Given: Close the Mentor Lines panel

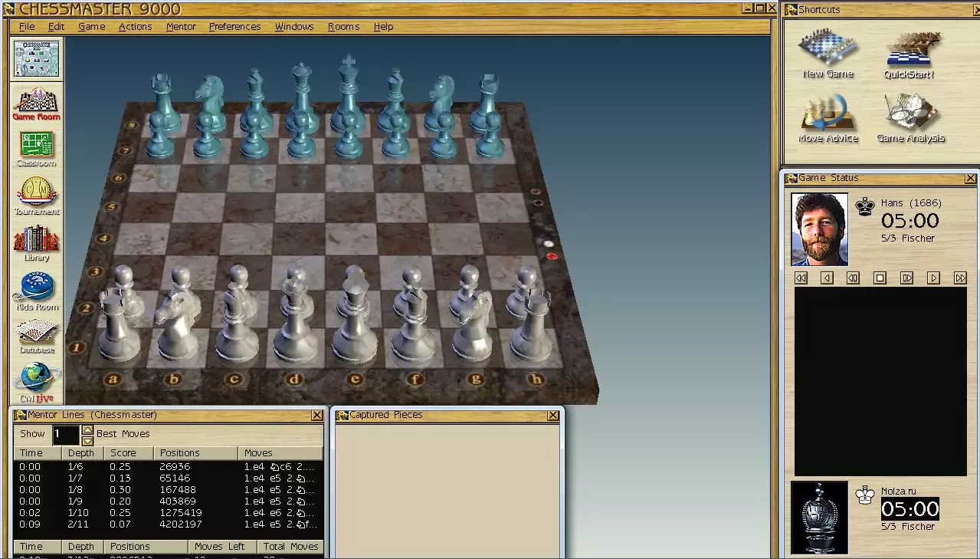Looking at the screenshot, I should pos(316,415).
